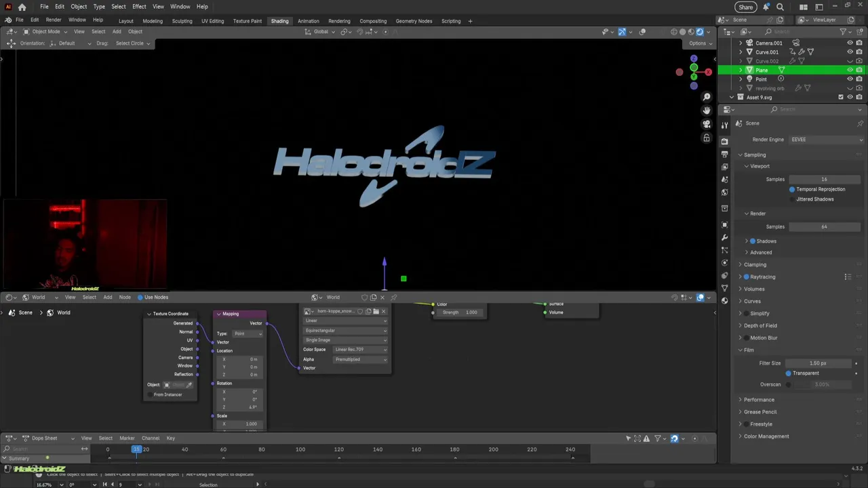Unlink image with X in environment node
868x488 pixels.
383,311
